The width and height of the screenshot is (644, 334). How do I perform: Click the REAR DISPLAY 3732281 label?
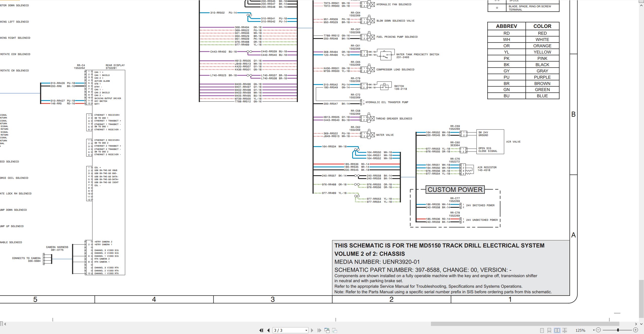115,67
